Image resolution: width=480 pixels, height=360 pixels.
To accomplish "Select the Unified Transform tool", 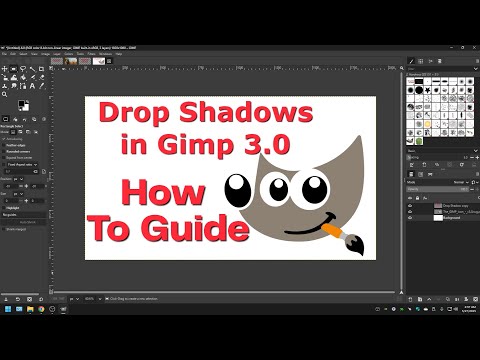I will point(5,77).
